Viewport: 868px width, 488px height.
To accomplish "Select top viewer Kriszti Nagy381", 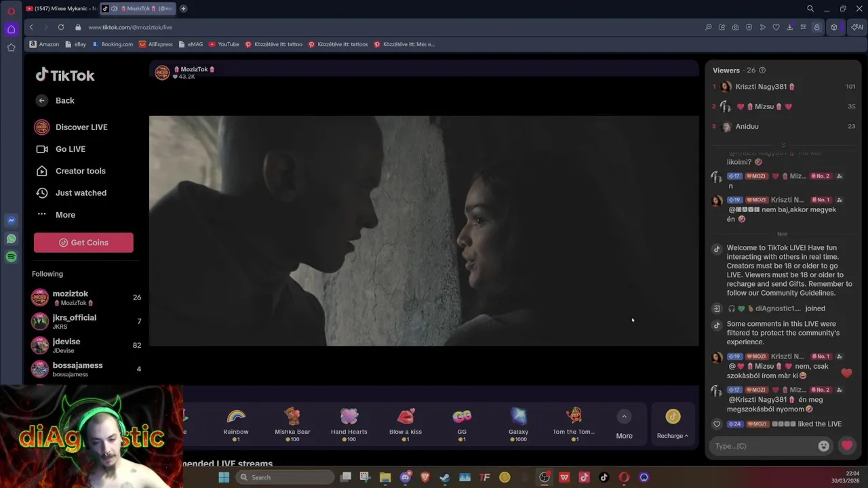I will click(783, 87).
